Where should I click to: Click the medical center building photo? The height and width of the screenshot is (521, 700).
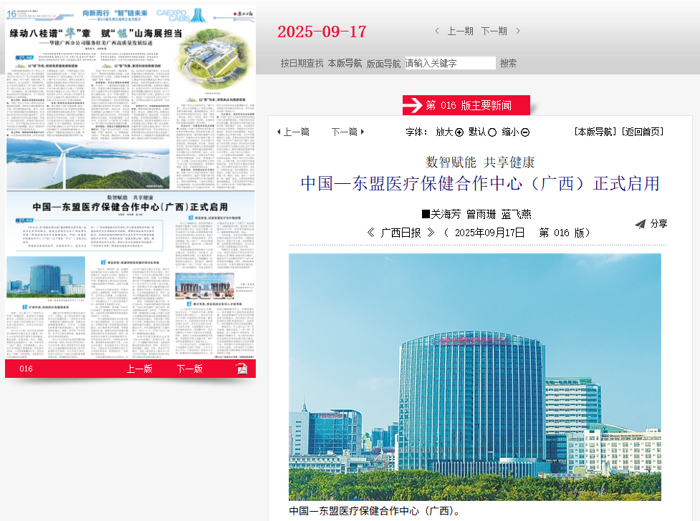click(475, 376)
